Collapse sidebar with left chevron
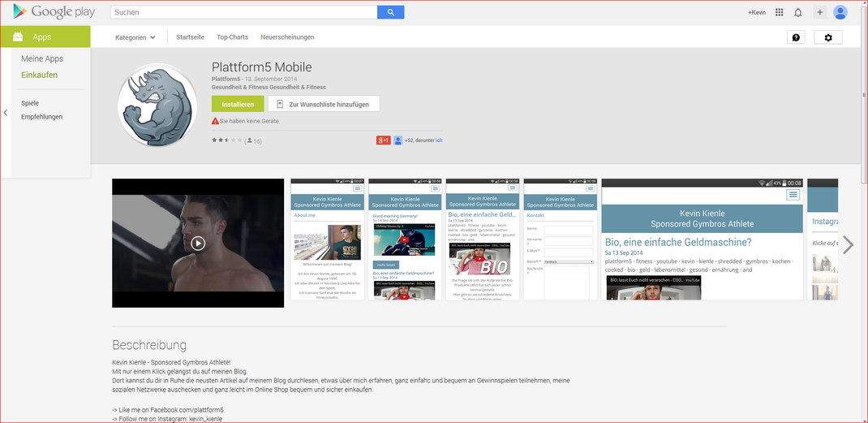 coord(5,113)
